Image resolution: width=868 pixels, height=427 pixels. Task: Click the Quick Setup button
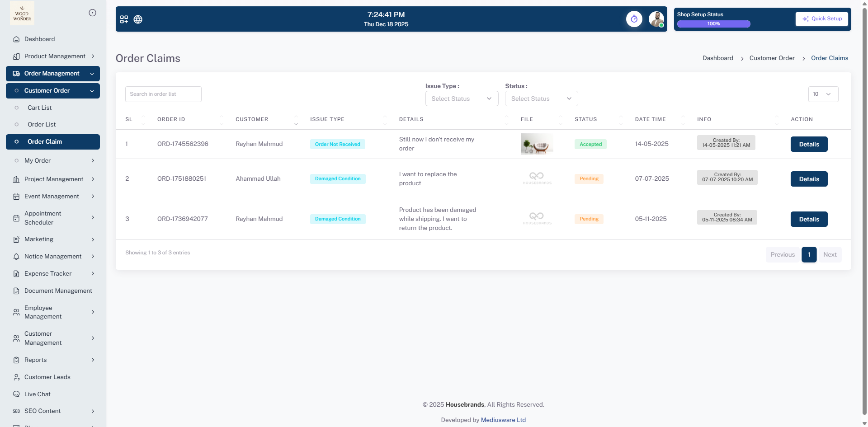(821, 19)
